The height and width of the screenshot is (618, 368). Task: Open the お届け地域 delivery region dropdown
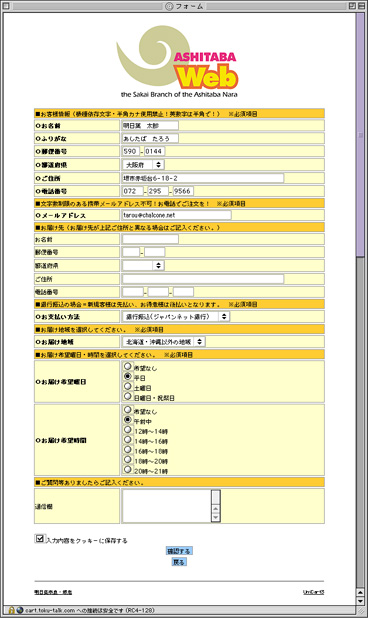point(164,341)
